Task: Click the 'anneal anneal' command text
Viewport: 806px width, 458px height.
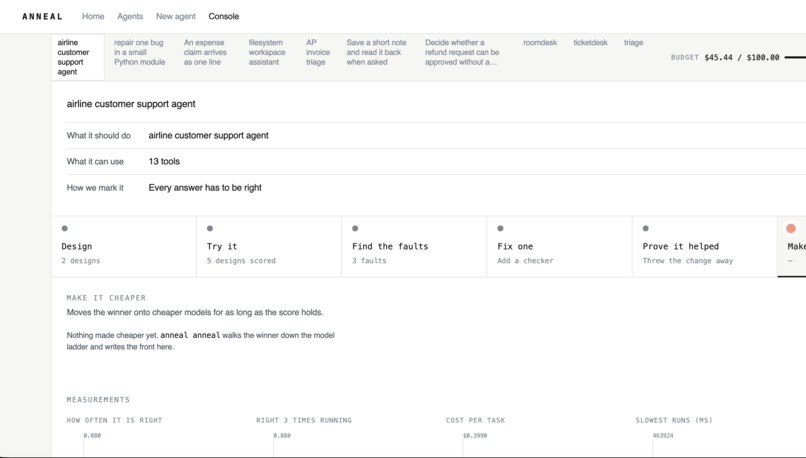Action: pos(190,335)
